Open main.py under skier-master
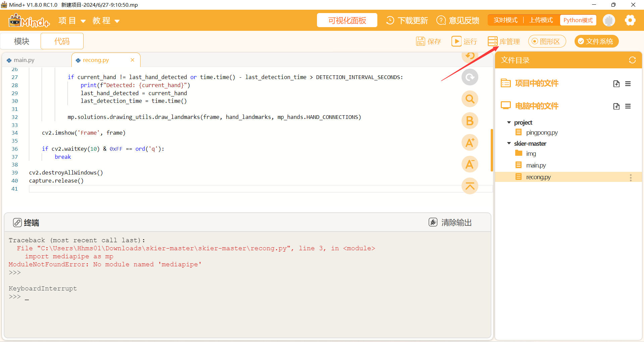Viewport: 644px width, 342px height. pos(536,165)
